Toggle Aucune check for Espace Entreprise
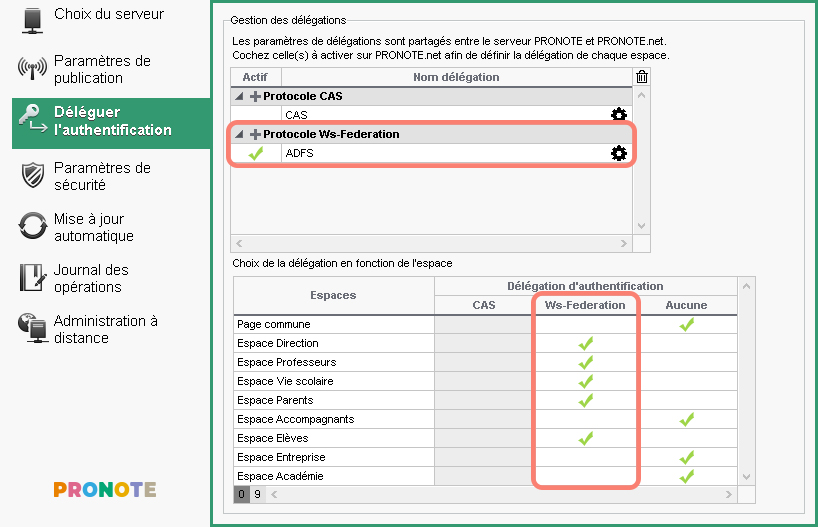This screenshot has height=527, width=818. tap(687, 458)
